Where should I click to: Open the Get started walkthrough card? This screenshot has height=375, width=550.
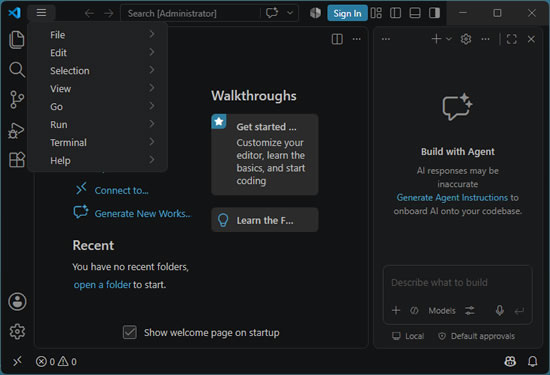[x=265, y=154]
